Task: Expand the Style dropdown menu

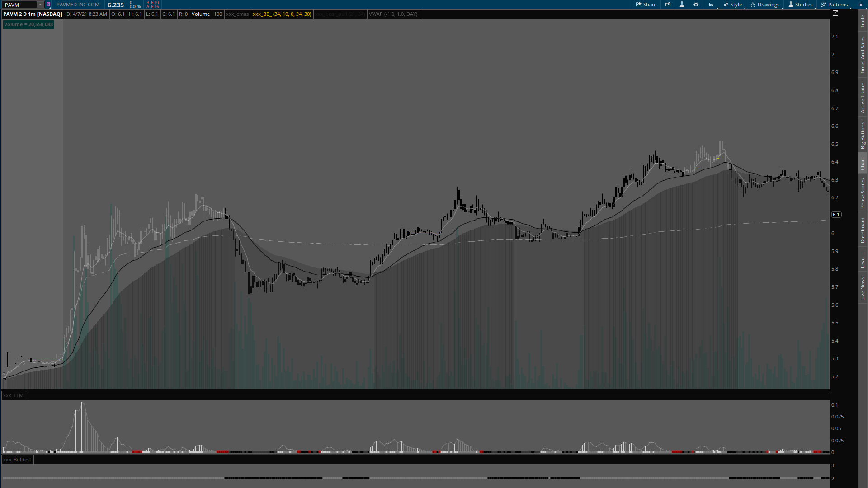Action: 733,5
